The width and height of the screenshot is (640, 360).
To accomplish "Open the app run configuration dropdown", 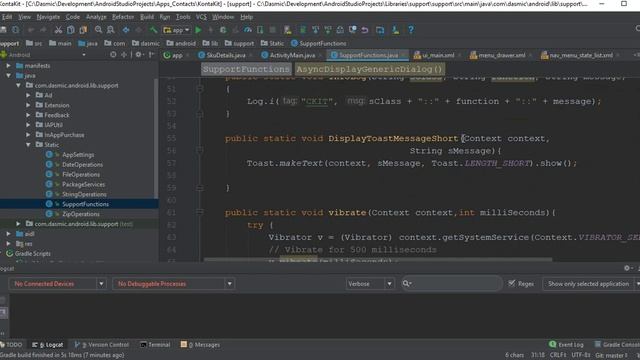I will click(176, 30).
